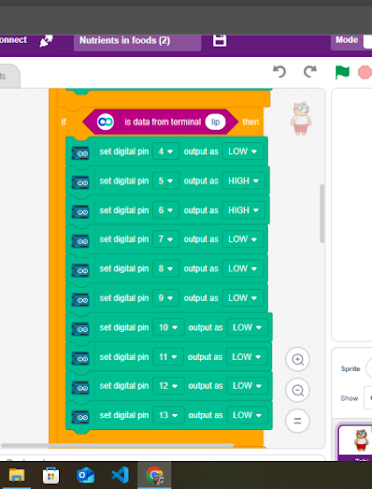372x489 pixels.
Task: Stop the program with the red stop button
Action: coord(364,72)
